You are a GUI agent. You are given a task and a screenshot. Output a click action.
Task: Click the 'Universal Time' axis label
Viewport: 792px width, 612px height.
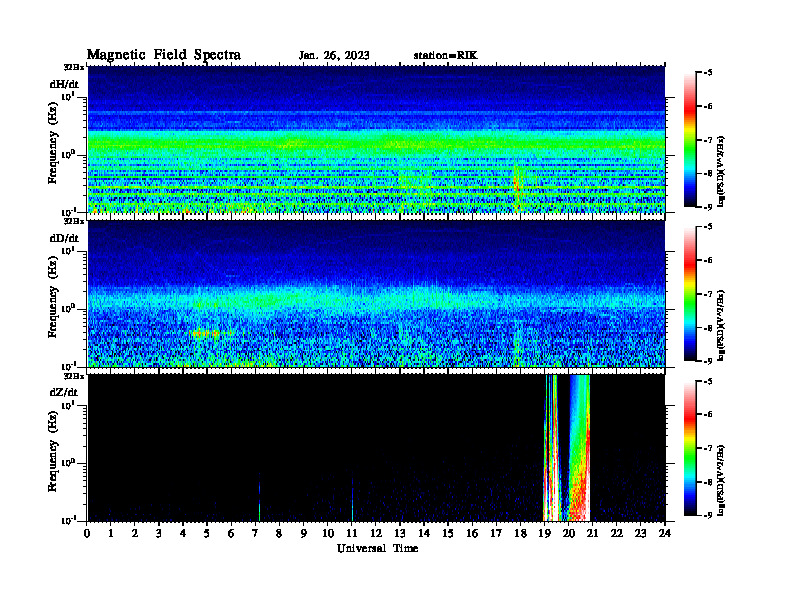pyautogui.click(x=378, y=548)
